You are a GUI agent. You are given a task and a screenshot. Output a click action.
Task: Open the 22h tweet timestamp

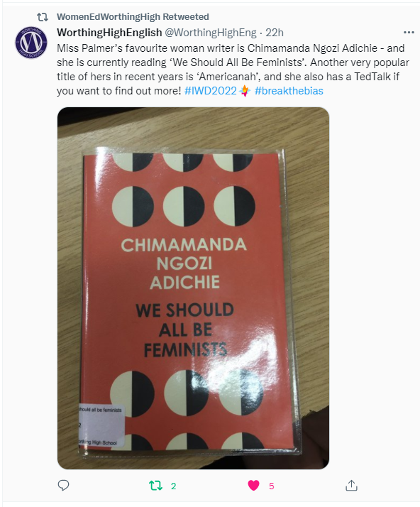(275, 33)
